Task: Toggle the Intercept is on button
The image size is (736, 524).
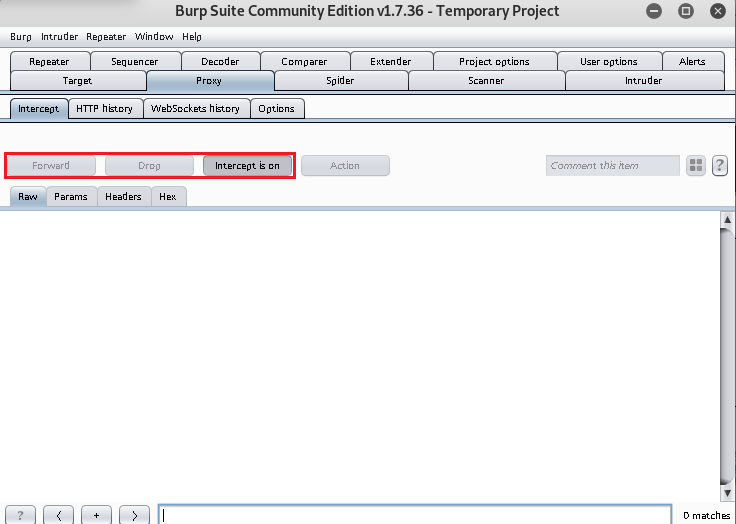Action: pos(247,166)
